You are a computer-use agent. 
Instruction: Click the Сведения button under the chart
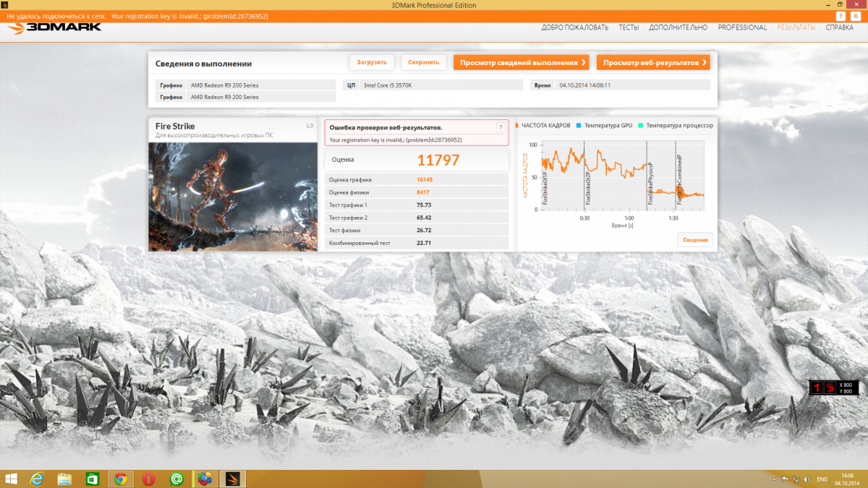(695, 240)
